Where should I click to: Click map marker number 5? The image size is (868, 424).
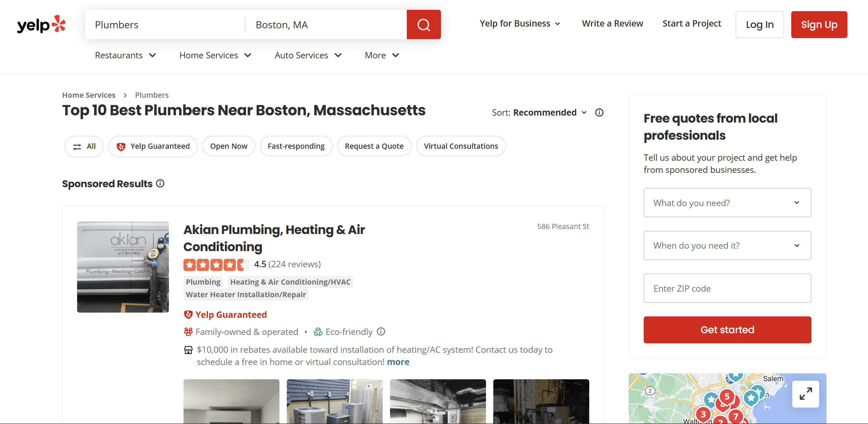pyautogui.click(x=727, y=396)
